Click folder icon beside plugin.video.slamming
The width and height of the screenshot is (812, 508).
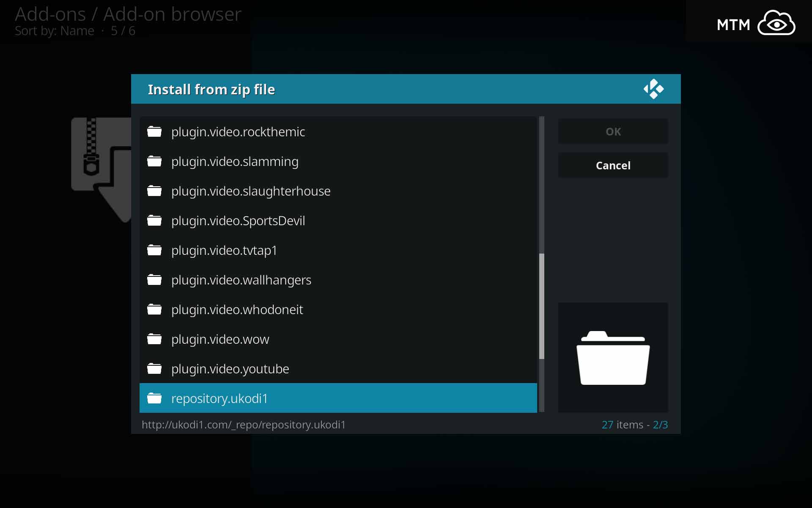pyautogui.click(x=154, y=161)
